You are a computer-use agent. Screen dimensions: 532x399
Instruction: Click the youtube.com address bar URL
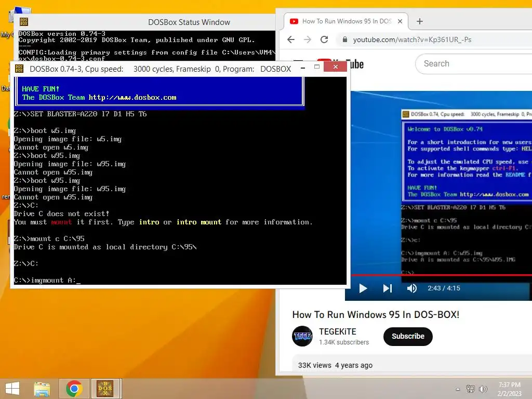[x=412, y=39]
